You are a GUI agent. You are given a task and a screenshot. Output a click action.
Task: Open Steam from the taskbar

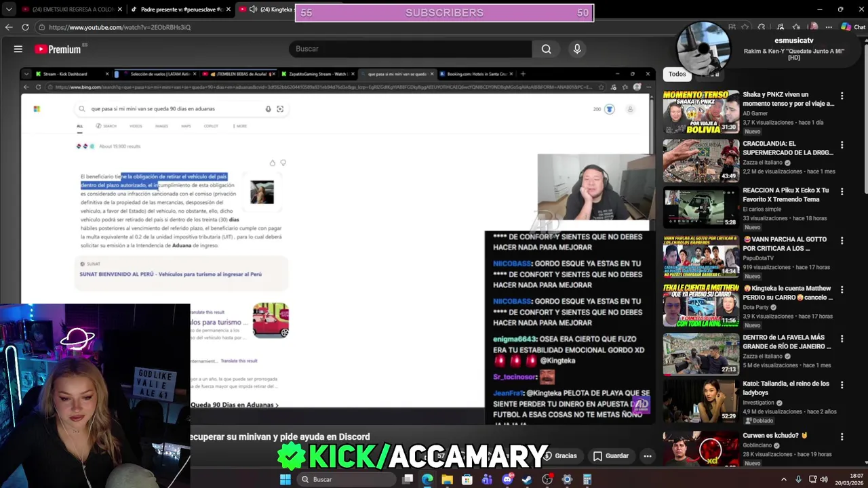click(527, 479)
